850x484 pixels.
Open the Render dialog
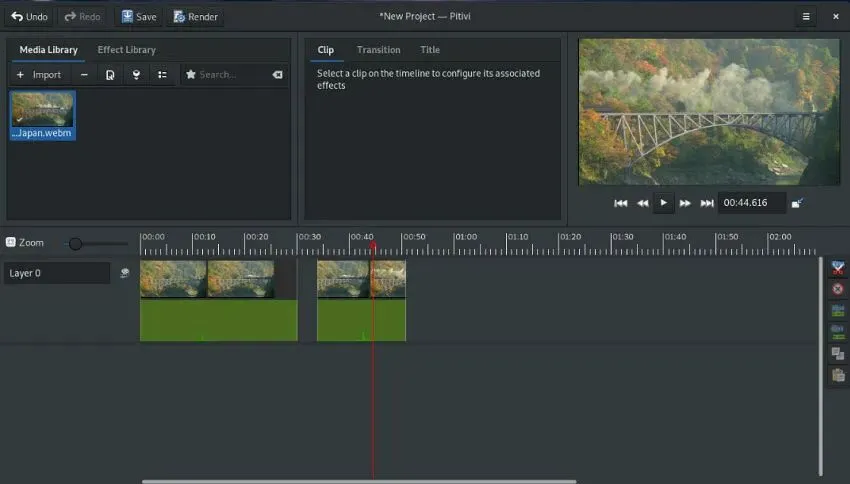coord(196,17)
